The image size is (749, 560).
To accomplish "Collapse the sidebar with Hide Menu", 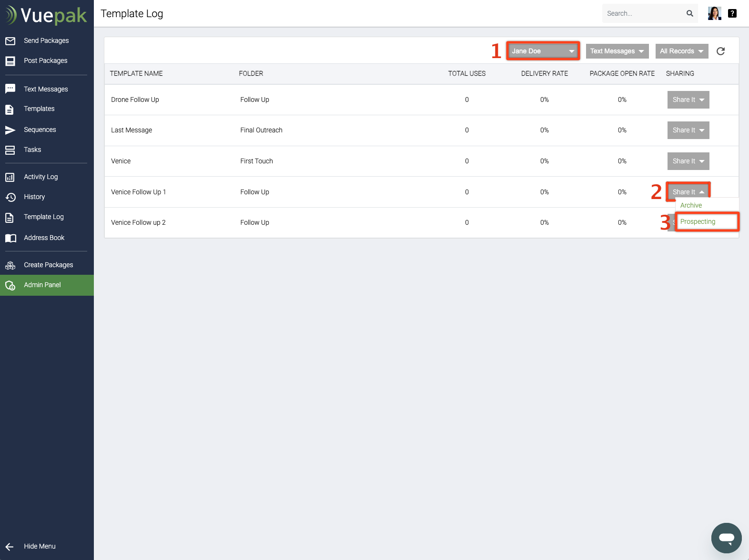I will [40, 546].
